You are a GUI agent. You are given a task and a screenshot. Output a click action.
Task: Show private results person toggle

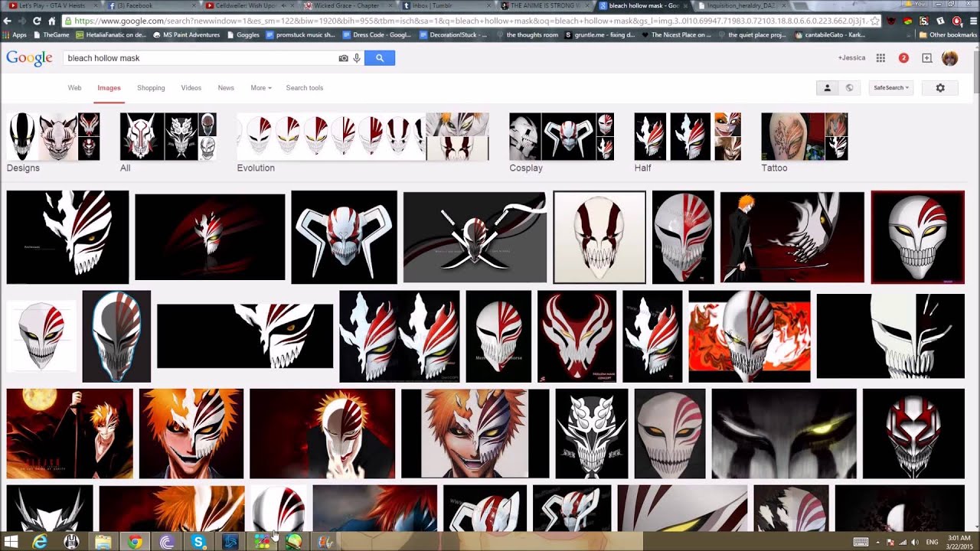coord(827,88)
